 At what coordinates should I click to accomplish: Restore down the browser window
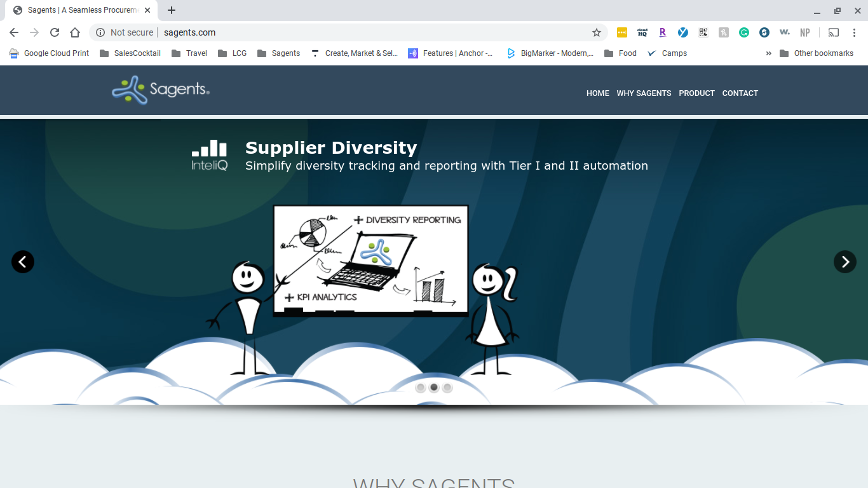837,11
